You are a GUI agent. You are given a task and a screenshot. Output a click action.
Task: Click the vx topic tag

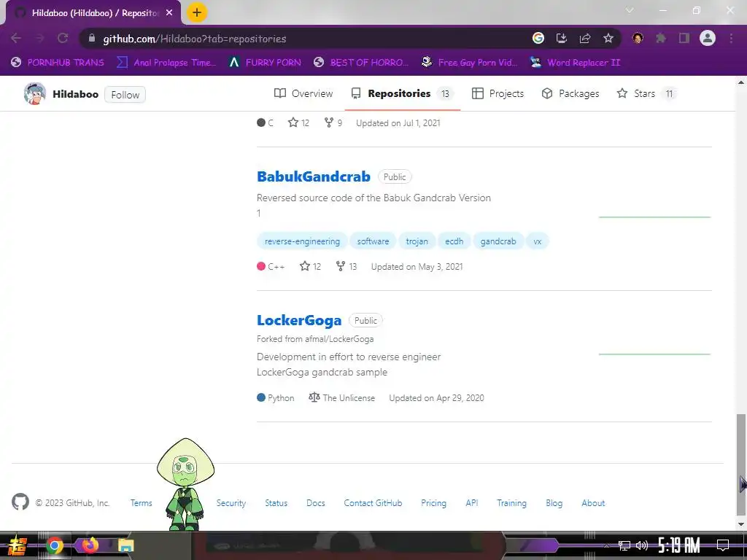(x=538, y=241)
